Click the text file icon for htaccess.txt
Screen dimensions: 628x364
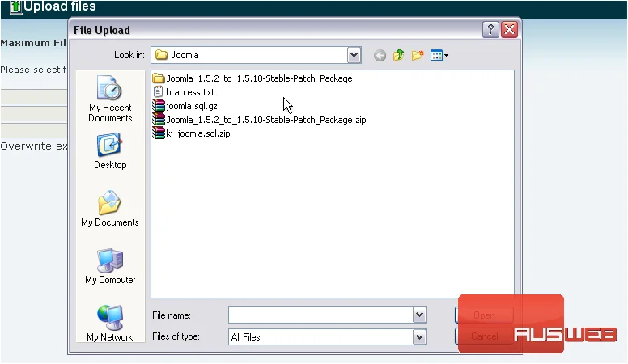[x=159, y=92]
